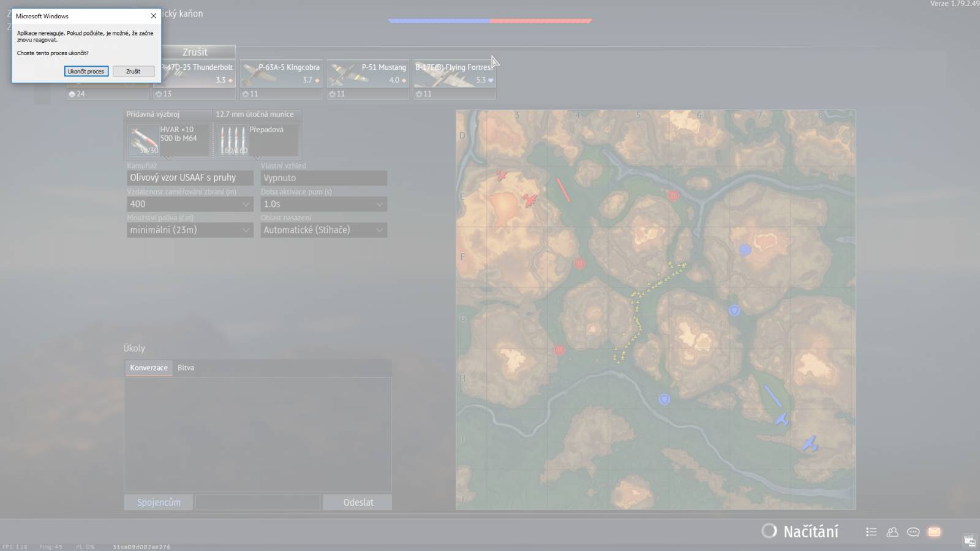Image resolution: width=980 pixels, height=551 pixels.
Task: Open Vlastní vzhled dropdown showing Vypnuto
Action: point(324,178)
